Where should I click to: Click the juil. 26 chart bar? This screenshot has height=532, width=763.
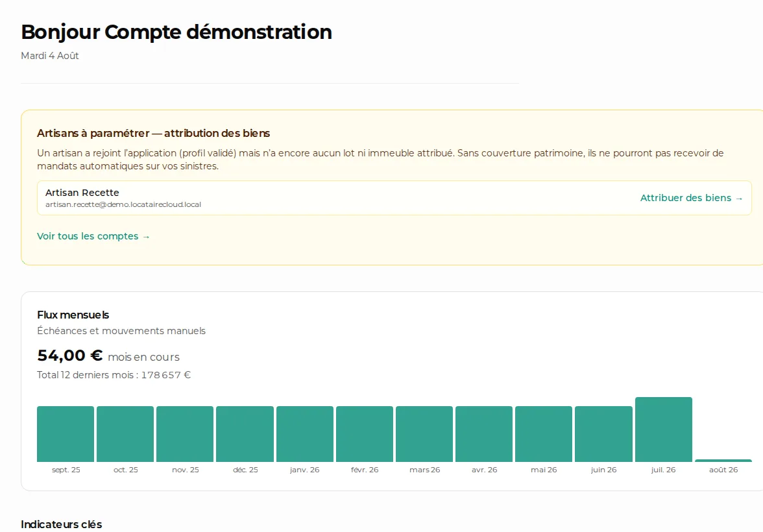click(x=664, y=429)
